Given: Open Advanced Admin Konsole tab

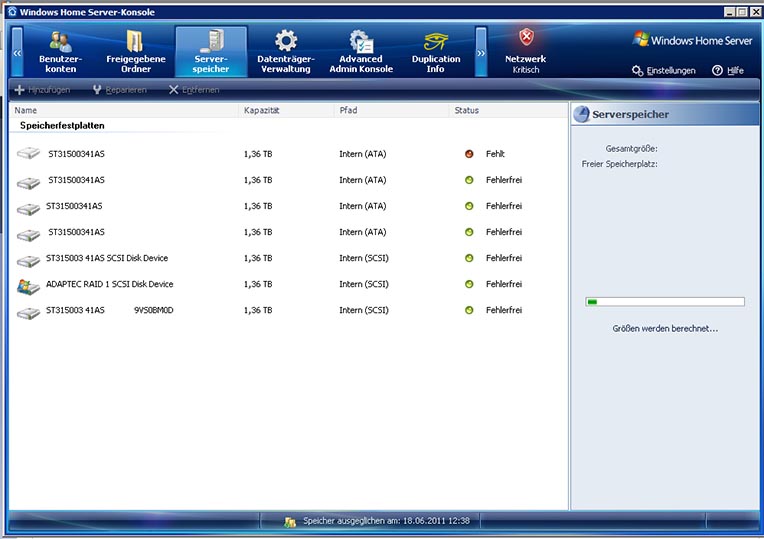Looking at the screenshot, I should 361,52.
